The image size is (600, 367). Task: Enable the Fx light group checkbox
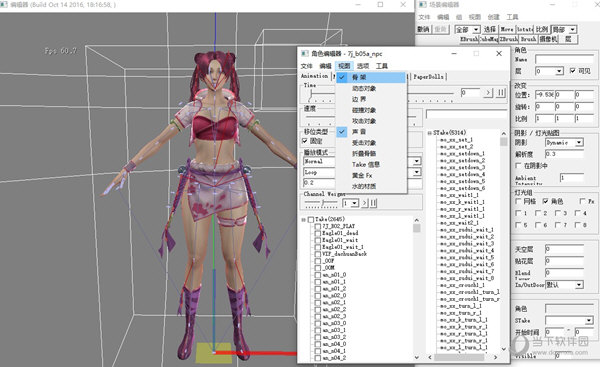point(582,201)
